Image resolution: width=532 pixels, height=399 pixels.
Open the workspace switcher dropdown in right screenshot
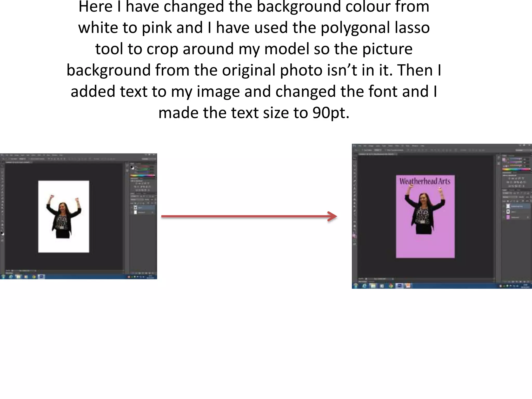[523, 150]
